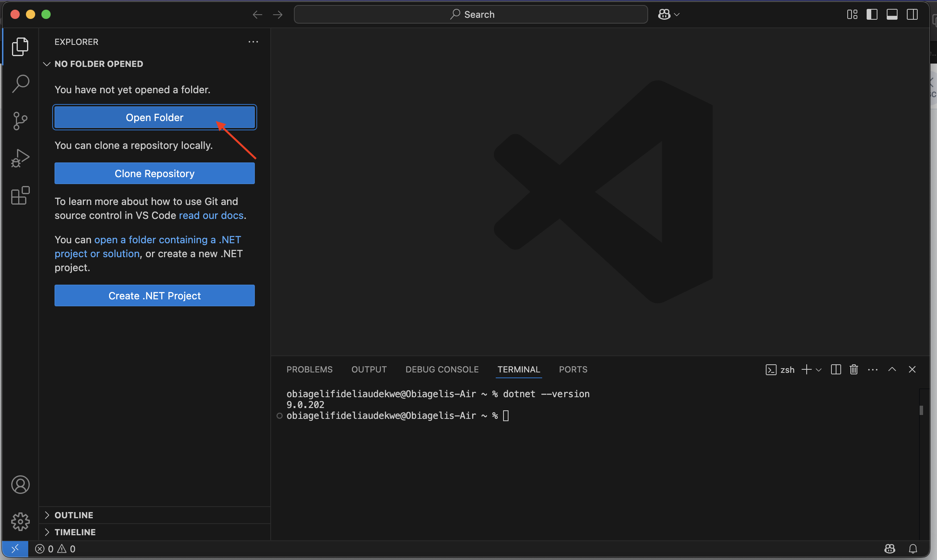
Task: Open the Copilot chat icon in title bar
Action: click(x=664, y=15)
